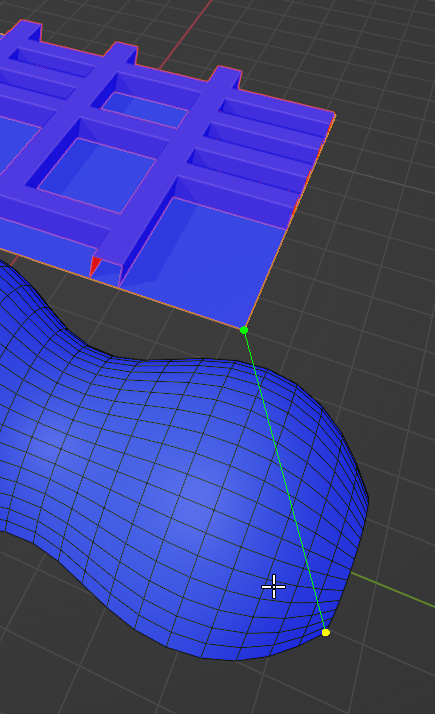Click the green Y axis line in the viewport

[393, 590]
